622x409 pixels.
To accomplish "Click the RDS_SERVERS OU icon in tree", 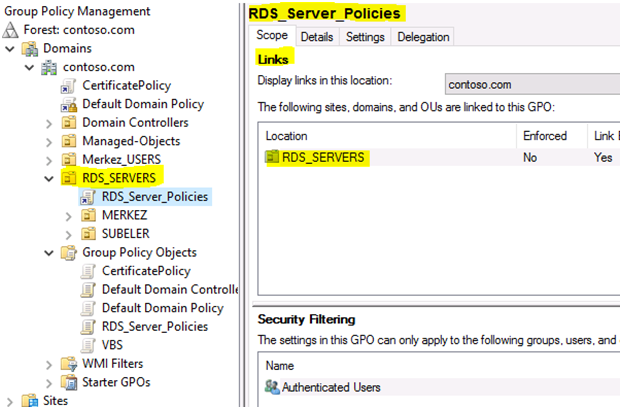I will [69, 178].
